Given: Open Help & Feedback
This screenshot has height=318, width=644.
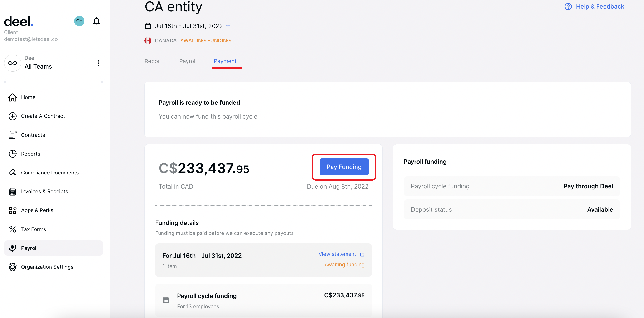Looking at the screenshot, I should tap(600, 6).
